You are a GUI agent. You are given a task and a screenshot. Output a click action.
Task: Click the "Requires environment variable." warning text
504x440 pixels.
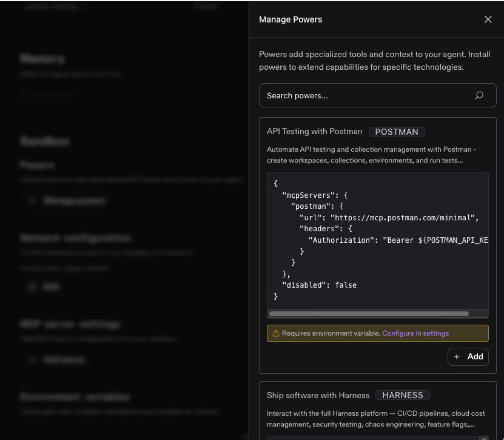331,333
